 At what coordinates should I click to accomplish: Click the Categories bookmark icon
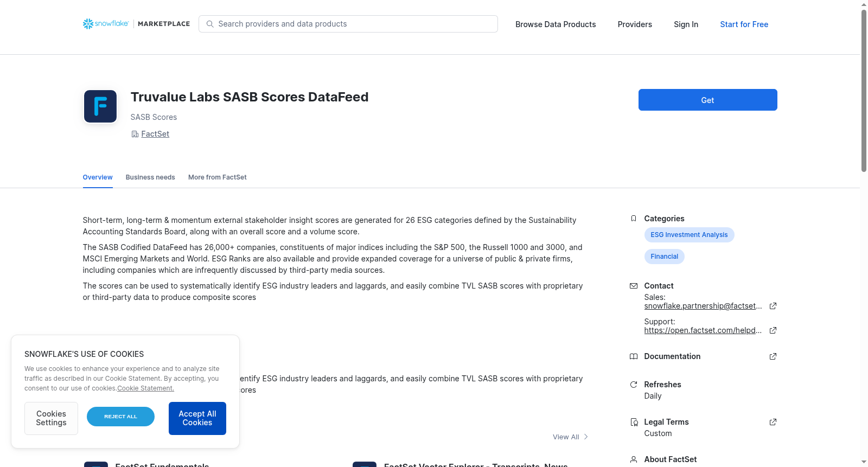(x=633, y=219)
